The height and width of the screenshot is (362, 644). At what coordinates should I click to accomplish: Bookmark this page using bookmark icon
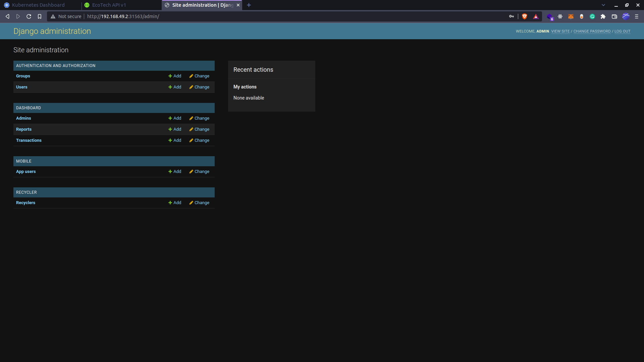40,16
